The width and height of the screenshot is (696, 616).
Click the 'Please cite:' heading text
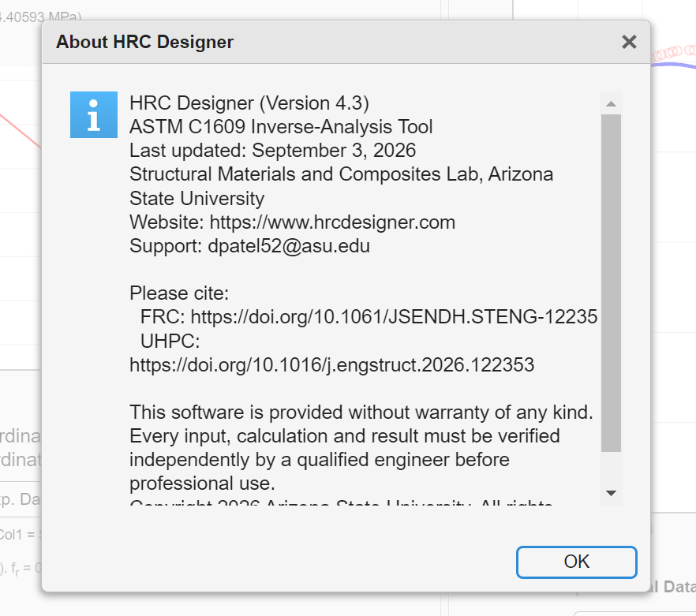click(179, 293)
